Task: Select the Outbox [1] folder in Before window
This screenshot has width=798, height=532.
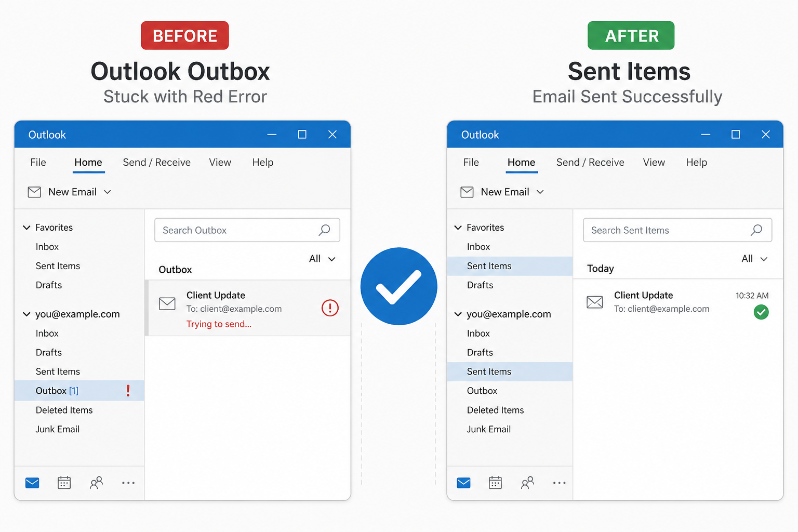Action: click(x=79, y=391)
